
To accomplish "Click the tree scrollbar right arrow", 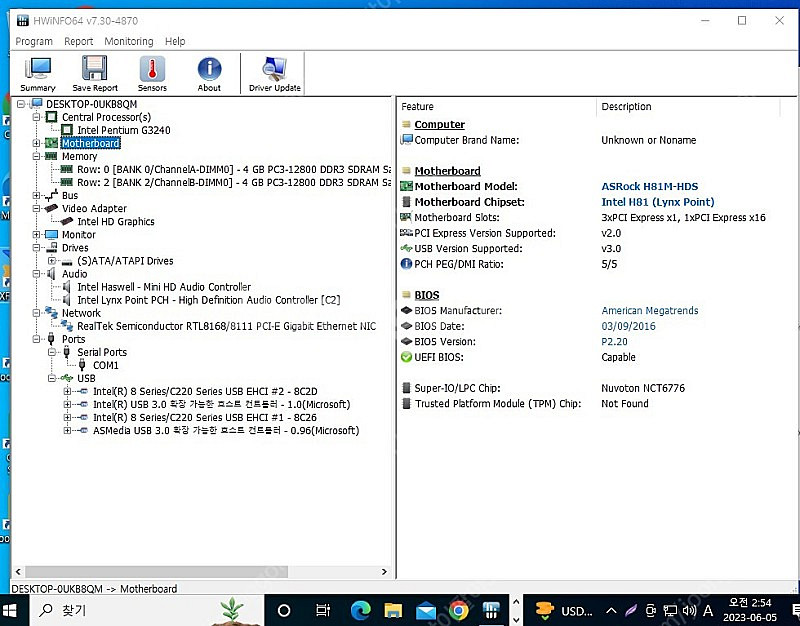I will click(384, 572).
